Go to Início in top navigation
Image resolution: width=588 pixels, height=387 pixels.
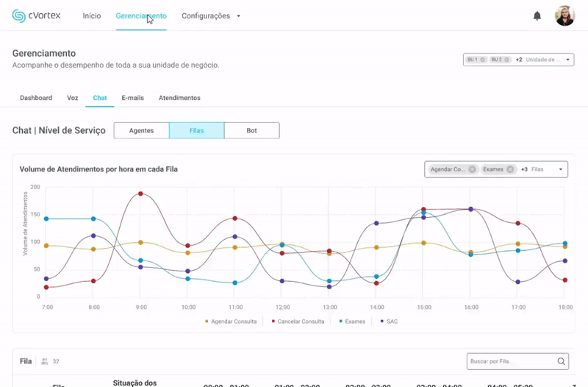[x=92, y=15]
